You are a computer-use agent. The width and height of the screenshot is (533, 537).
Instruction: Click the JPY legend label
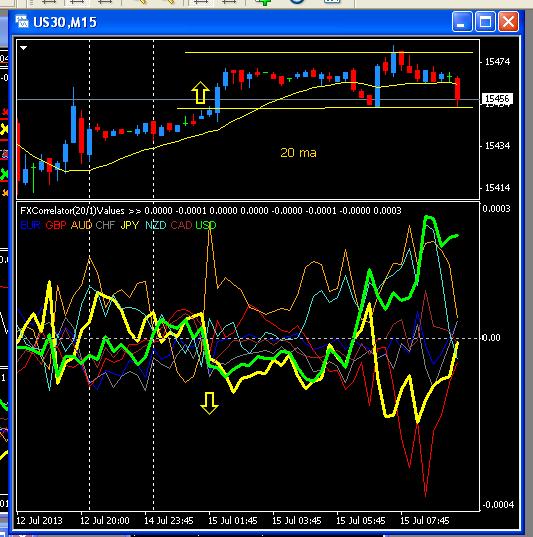[x=130, y=225]
